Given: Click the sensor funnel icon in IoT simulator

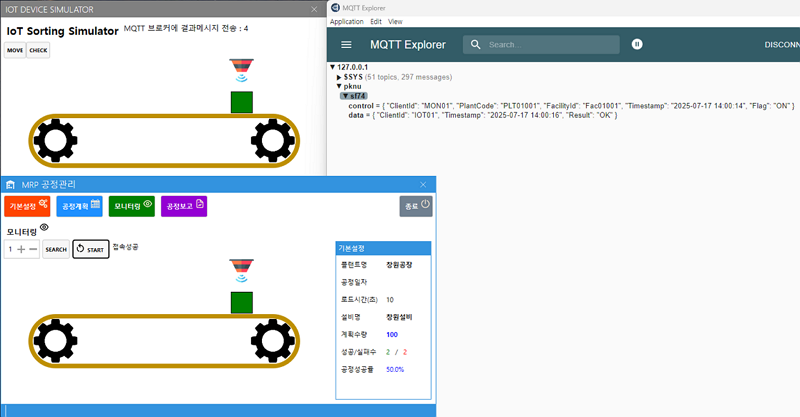Looking at the screenshot, I should [x=241, y=70].
